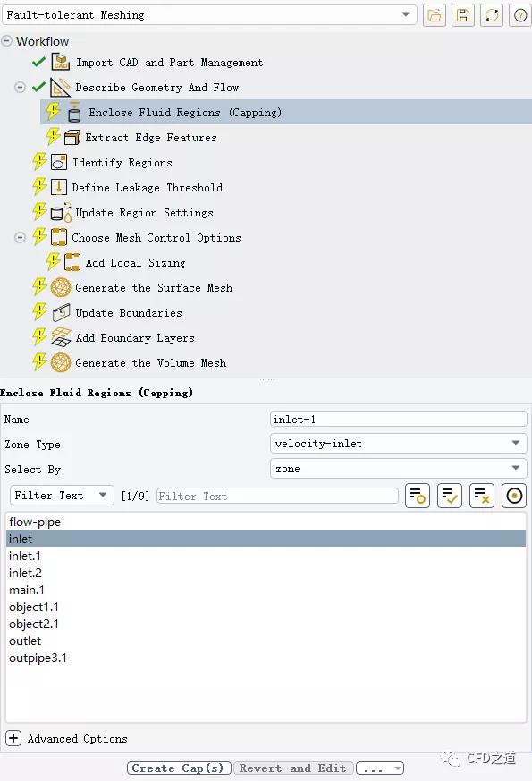Screen dimensions: 532x781
Task: Click the Import CAD task icon
Action: pos(61,63)
